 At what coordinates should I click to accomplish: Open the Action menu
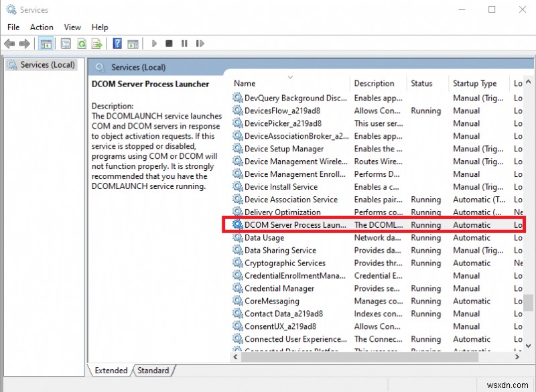(42, 27)
